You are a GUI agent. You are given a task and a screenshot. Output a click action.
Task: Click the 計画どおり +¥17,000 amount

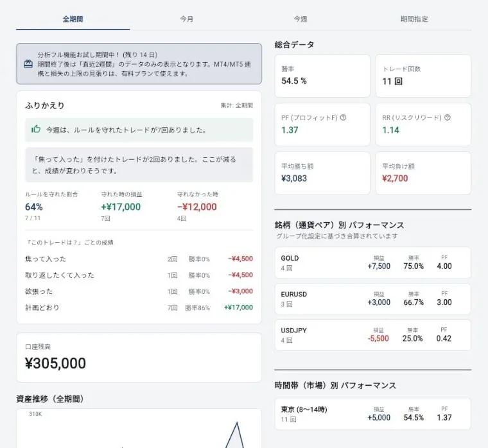[x=238, y=307]
